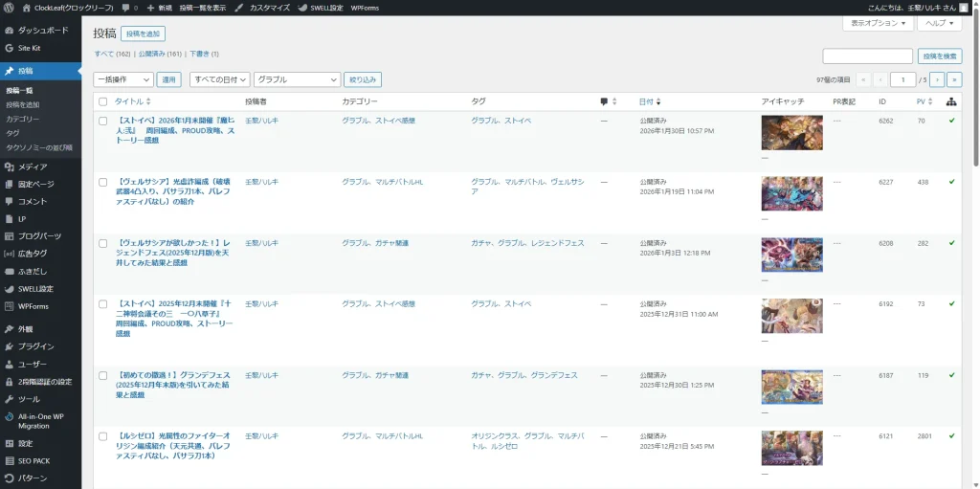Tick checkbox for post ID 6262
The height and width of the screenshot is (489, 980).
click(x=103, y=121)
